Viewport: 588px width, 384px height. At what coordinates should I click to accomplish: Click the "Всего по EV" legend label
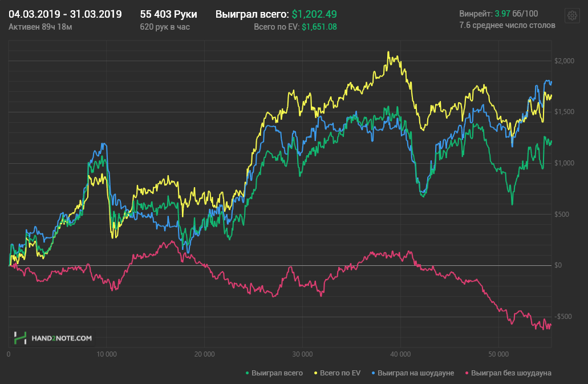tap(340, 373)
